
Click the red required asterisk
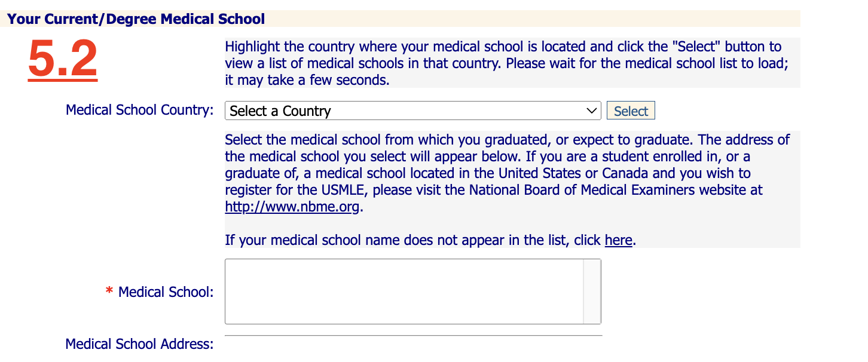[x=109, y=291]
